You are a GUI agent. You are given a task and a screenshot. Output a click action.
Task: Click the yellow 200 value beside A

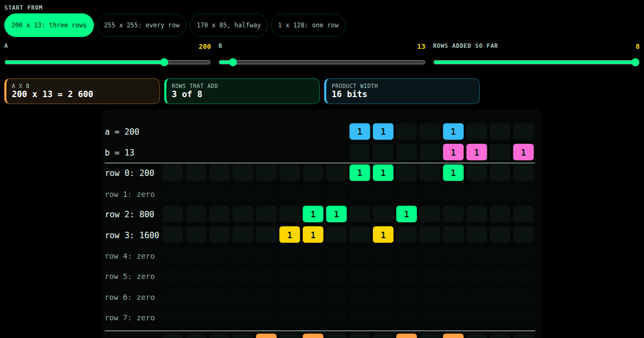point(204,47)
